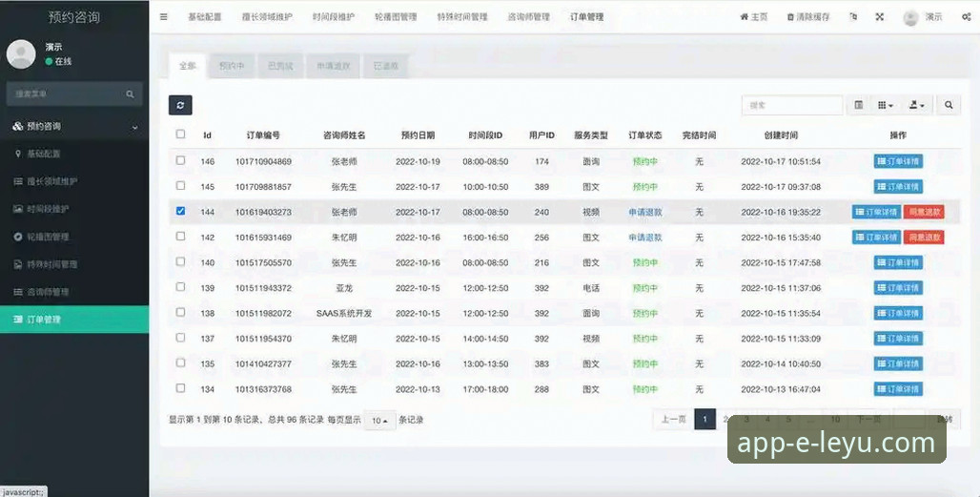The image size is (980, 497).
Task: Click the 主页 home icon link
Action: [754, 17]
